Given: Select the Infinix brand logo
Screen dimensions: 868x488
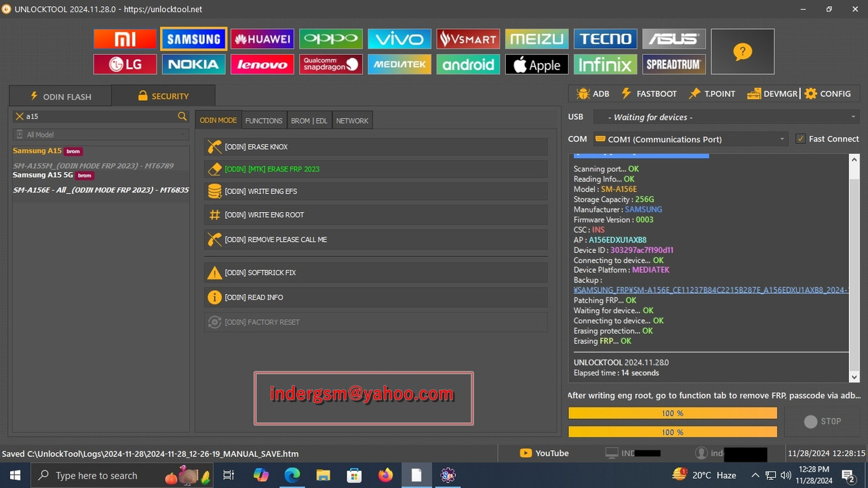Looking at the screenshot, I should coord(606,64).
